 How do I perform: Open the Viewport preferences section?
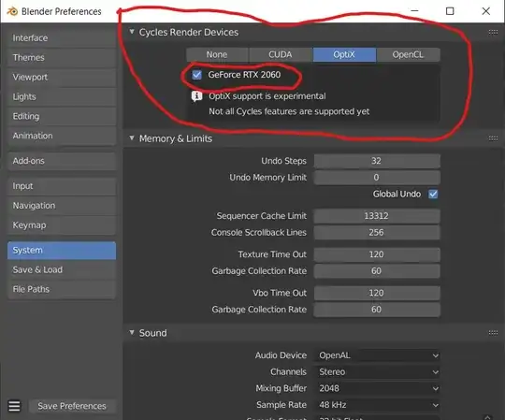[x=62, y=78]
